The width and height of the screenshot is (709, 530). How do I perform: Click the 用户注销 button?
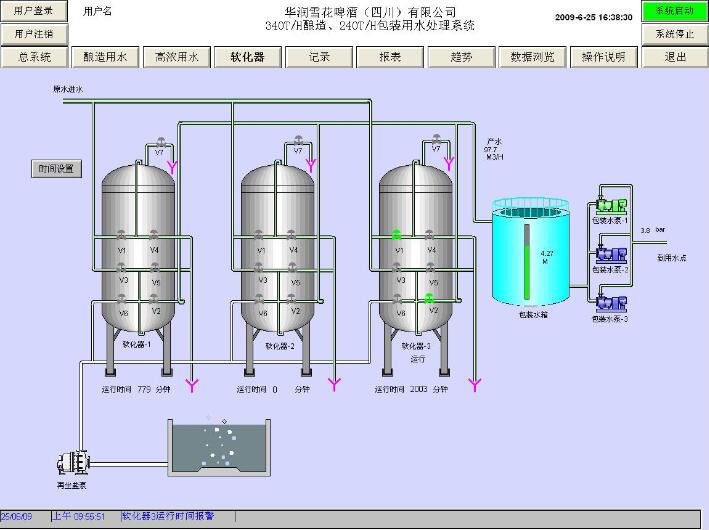pyautogui.click(x=34, y=34)
